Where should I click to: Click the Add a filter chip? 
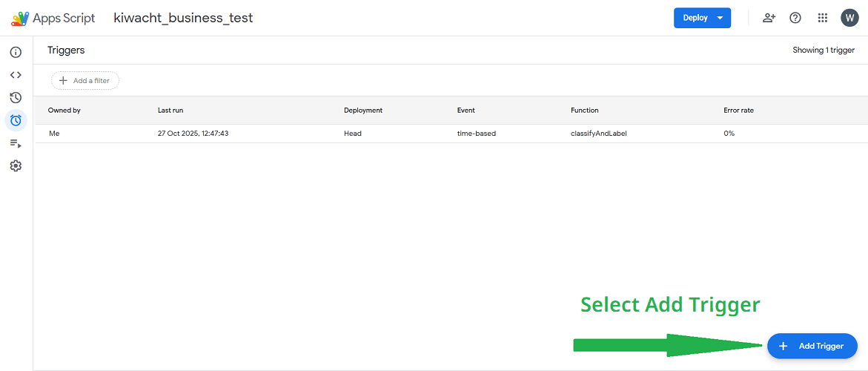pos(85,80)
